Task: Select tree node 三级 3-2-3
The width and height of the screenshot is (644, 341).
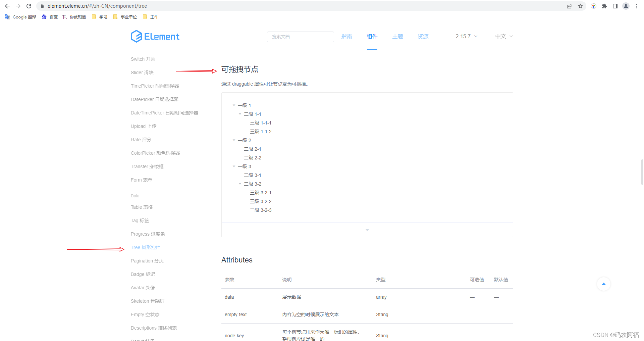Action: tap(261, 210)
